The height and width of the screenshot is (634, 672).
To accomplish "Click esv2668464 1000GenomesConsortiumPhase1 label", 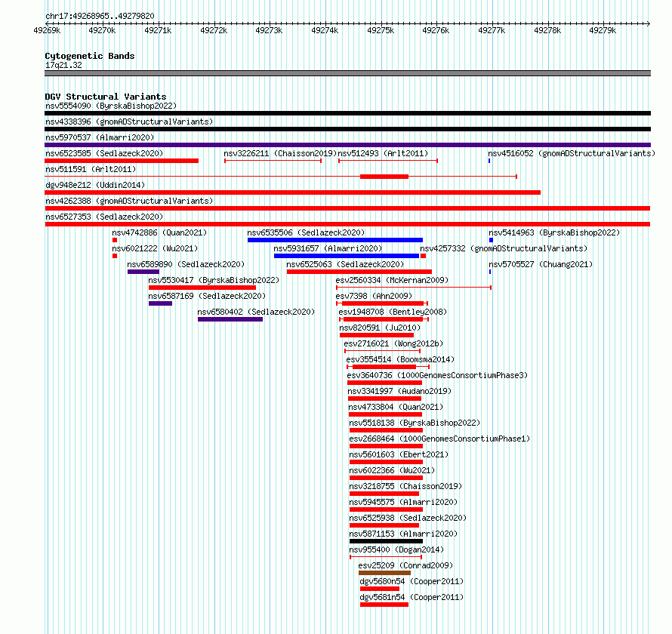I will coord(439,439).
